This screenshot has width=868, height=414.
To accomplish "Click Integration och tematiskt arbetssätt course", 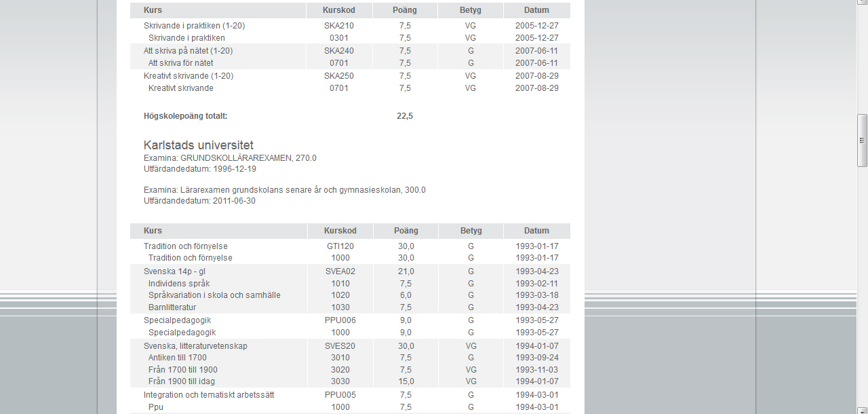I will pyautogui.click(x=208, y=395).
